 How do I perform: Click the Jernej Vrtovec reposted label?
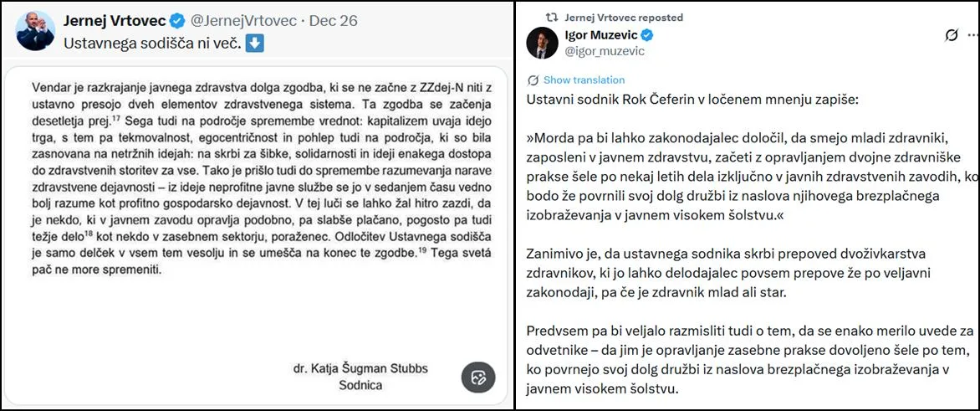coord(624,17)
